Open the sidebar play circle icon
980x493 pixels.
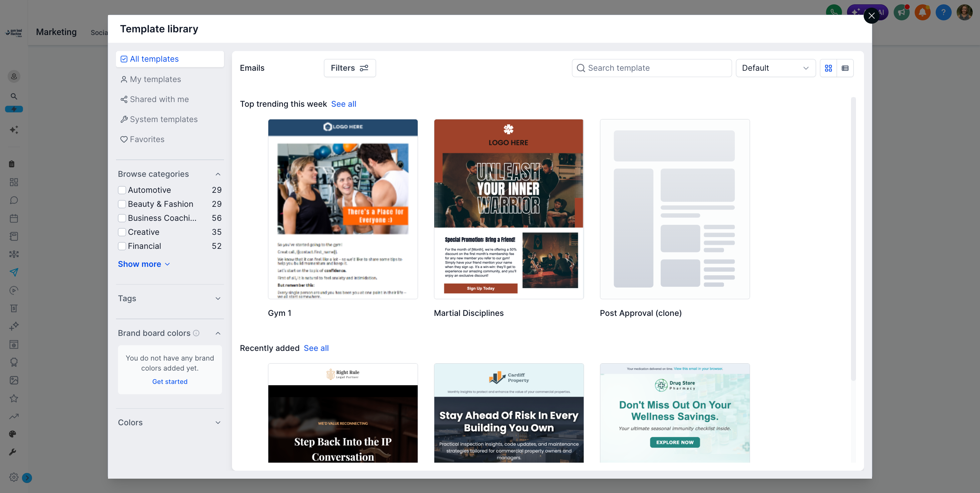tap(14, 291)
